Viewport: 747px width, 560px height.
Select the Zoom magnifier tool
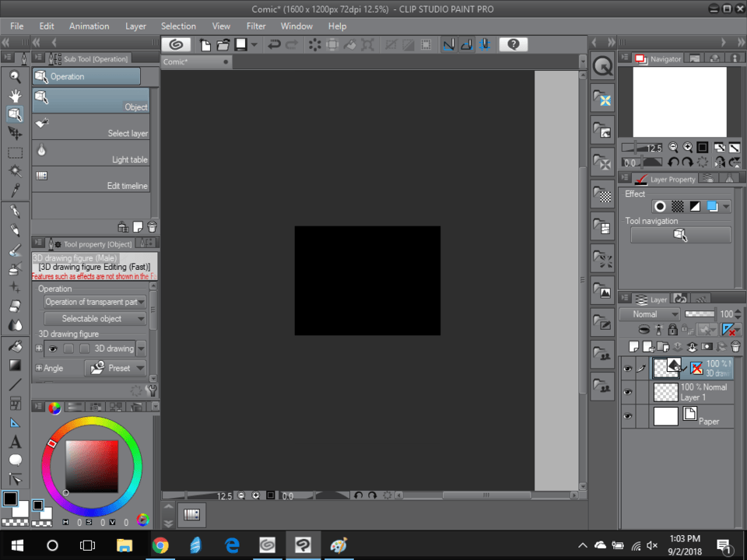(x=16, y=77)
